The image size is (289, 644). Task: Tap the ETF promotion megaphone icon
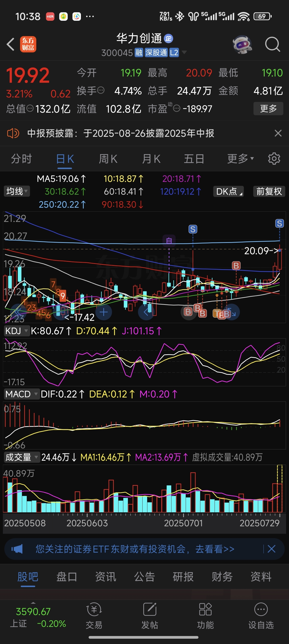point(17,549)
